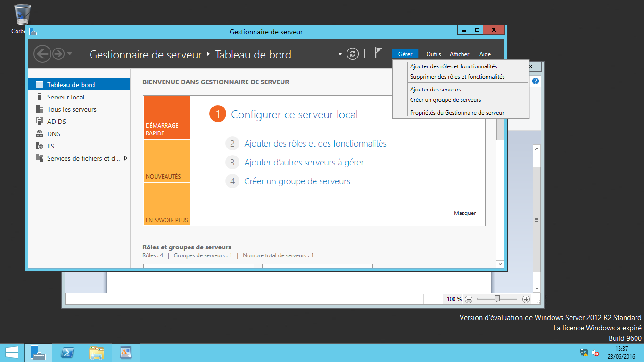Click background window scrollbar up arrow
This screenshot has height=362, width=644.
(537, 148)
